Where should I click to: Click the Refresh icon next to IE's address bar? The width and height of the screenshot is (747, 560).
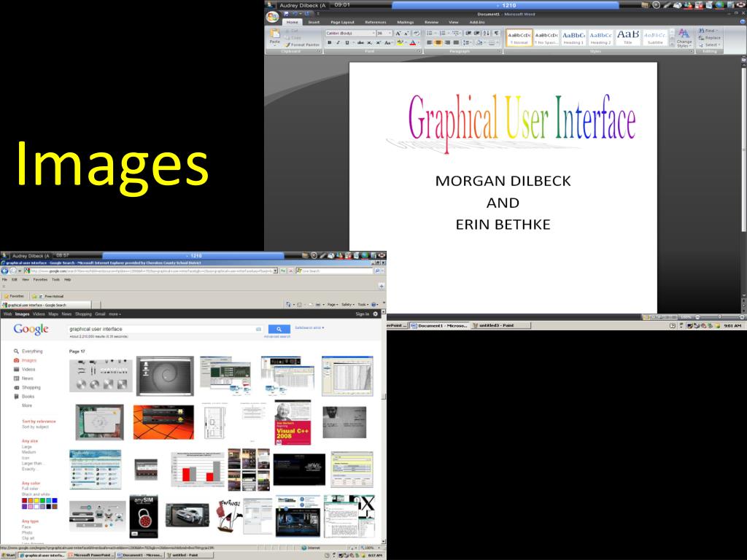point(283,271)
